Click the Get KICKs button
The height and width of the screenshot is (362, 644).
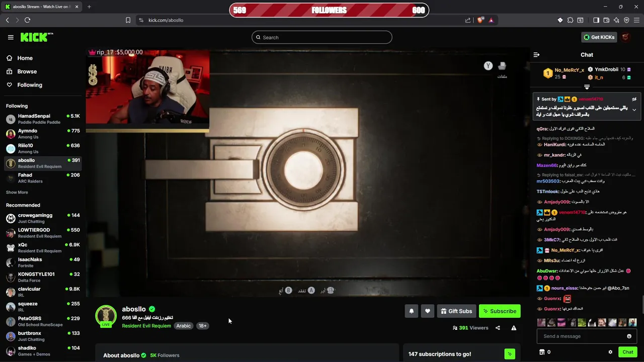tap(599, 37)
